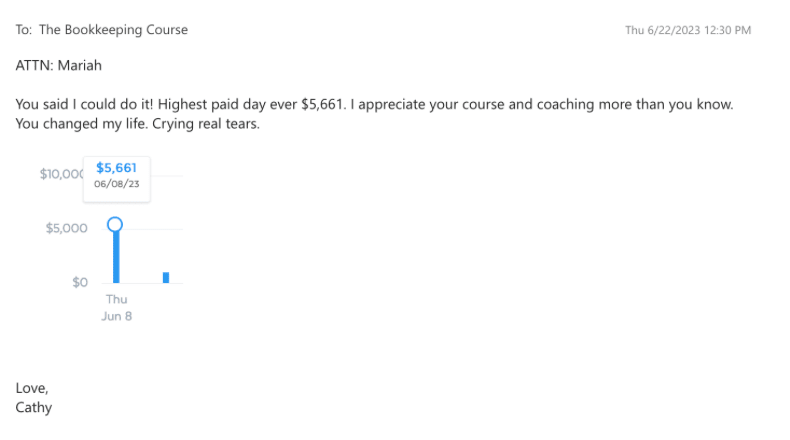The width and height of the screenshot is (790, 440).
Task: Click the Thu 6/22/2023 12:30 PM timestamp
Action: click(x=688, y=30)
